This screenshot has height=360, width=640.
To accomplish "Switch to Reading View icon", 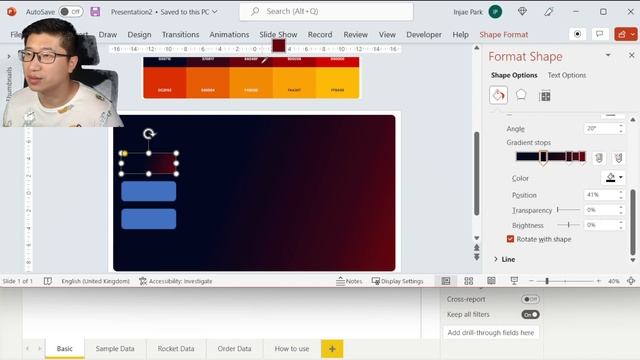I will (x=491, y=281).
